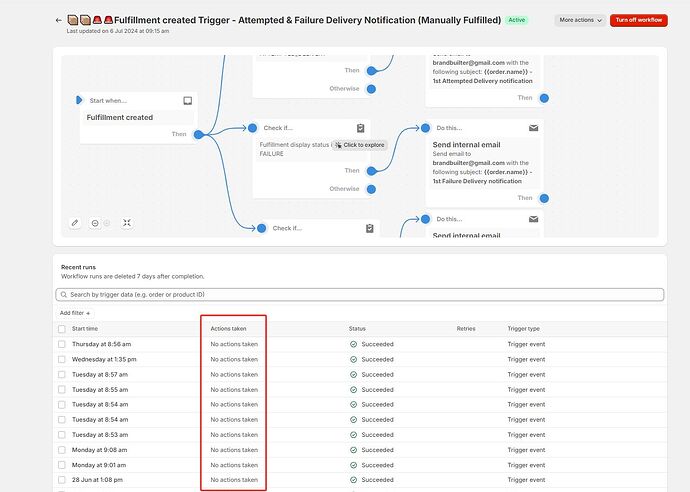Select the Thursday at 8:56 am run checkbox
690x492 pixels.
coord(62,344)
